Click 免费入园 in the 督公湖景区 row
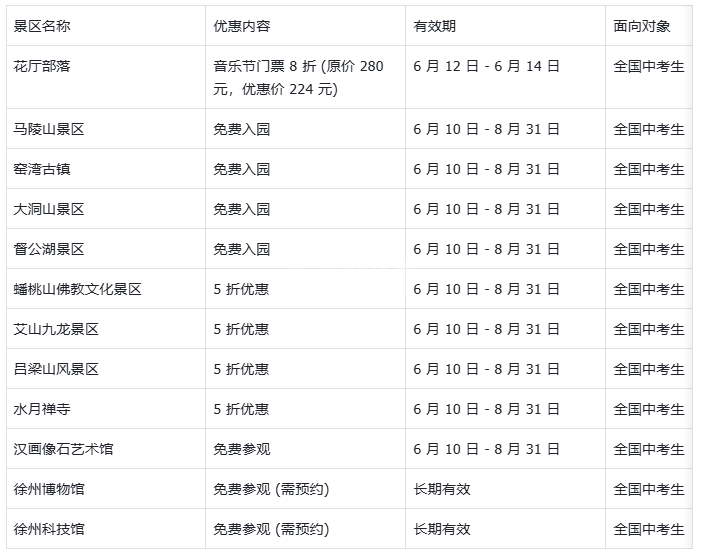 click(x=242, y=249)
